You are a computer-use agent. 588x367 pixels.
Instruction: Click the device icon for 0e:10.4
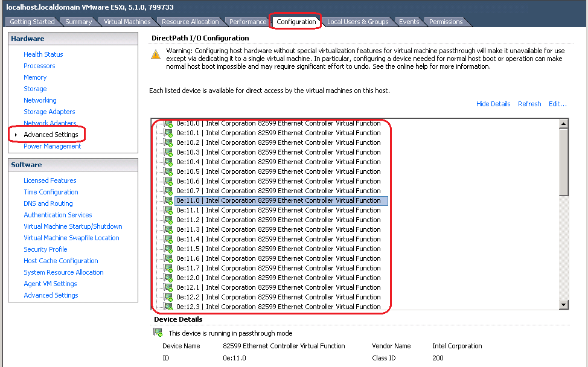(168, 162)
